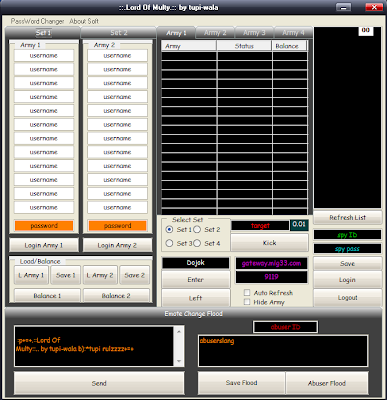Viewport: 387px width, 400px height.
Task: Select the Army 1 tab
Action: 176,33
